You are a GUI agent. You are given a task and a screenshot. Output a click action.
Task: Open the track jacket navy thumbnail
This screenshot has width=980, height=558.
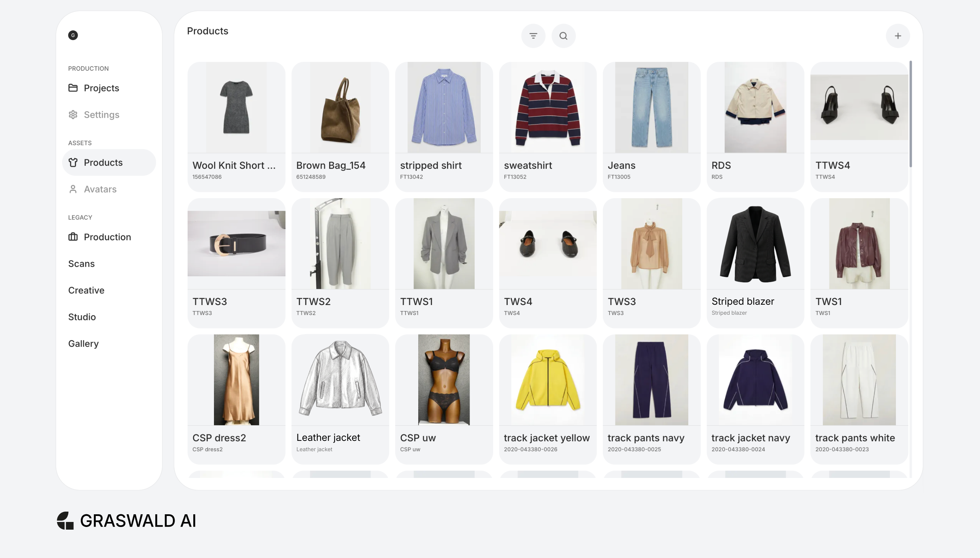click(755, 380)
